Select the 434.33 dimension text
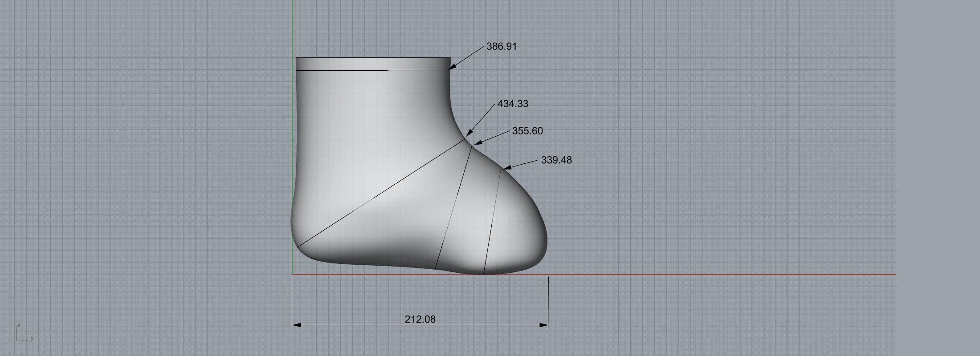This screenshot has width=980, height=356. (x=513, y=104)
